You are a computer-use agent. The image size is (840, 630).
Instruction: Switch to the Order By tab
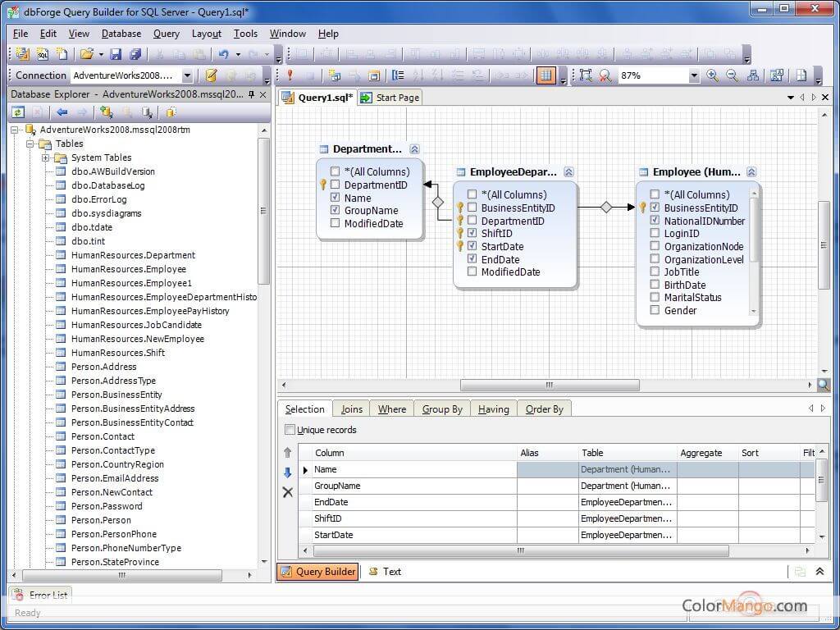545,409
